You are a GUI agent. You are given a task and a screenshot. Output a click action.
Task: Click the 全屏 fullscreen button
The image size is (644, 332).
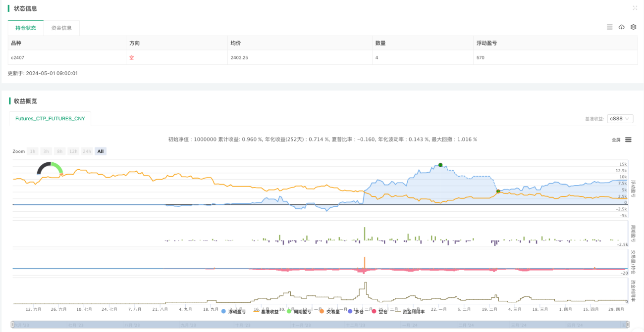[x=616, y=140]
